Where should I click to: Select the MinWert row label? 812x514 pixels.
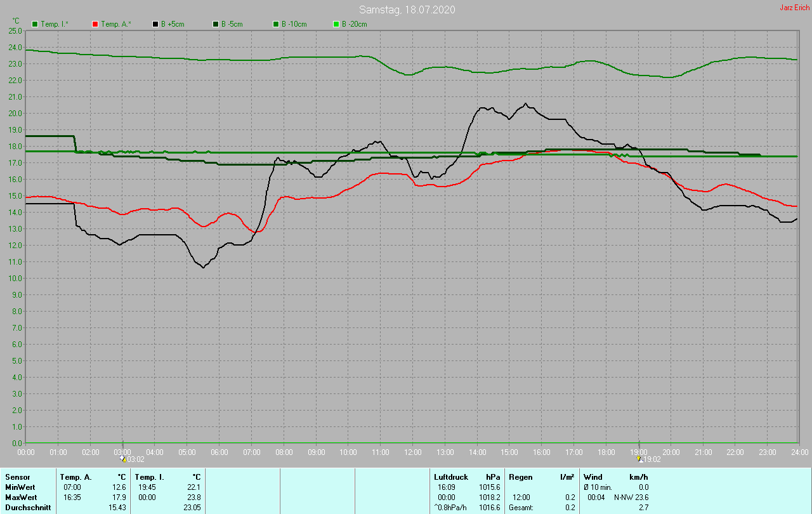(20, 487)
